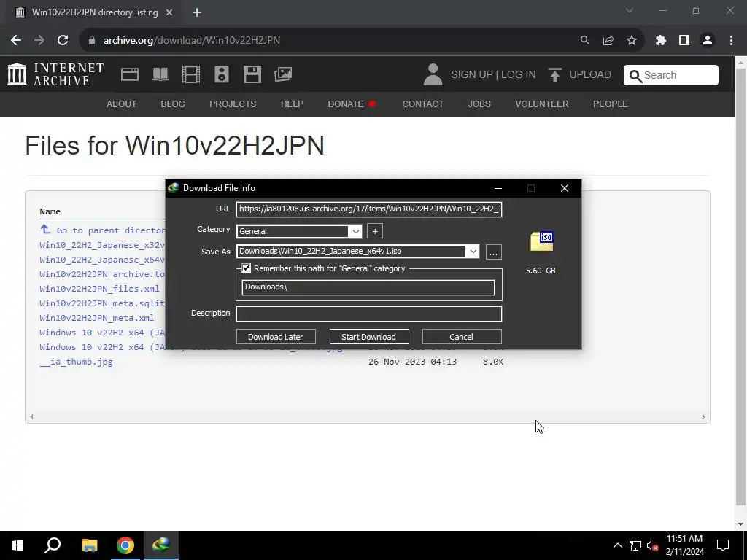The image size is (747, 560).
Task: Click the Internet Archive Search box
Action: (x=671, y=75)
